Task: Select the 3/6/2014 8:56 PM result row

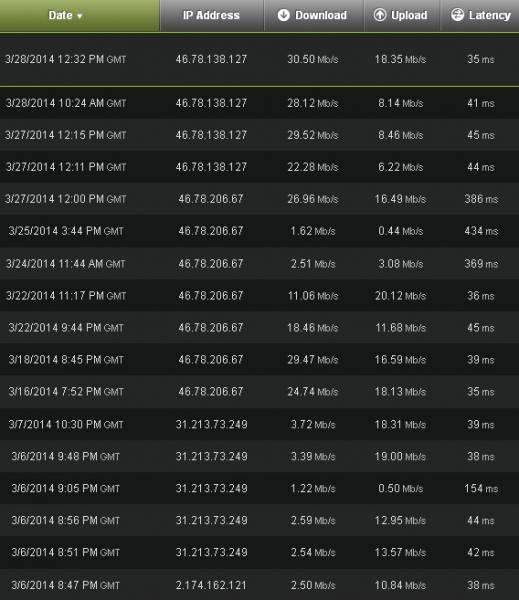Action: 260,520
